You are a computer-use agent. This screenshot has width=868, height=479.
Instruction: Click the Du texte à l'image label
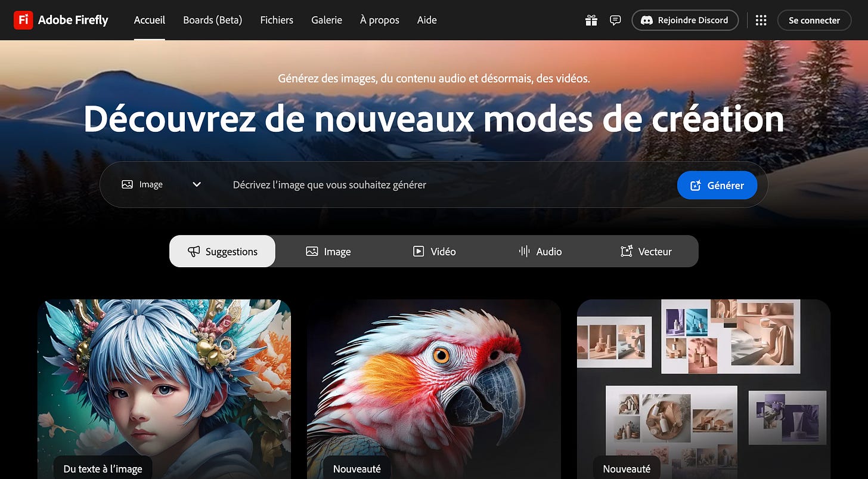pos(103,469)
